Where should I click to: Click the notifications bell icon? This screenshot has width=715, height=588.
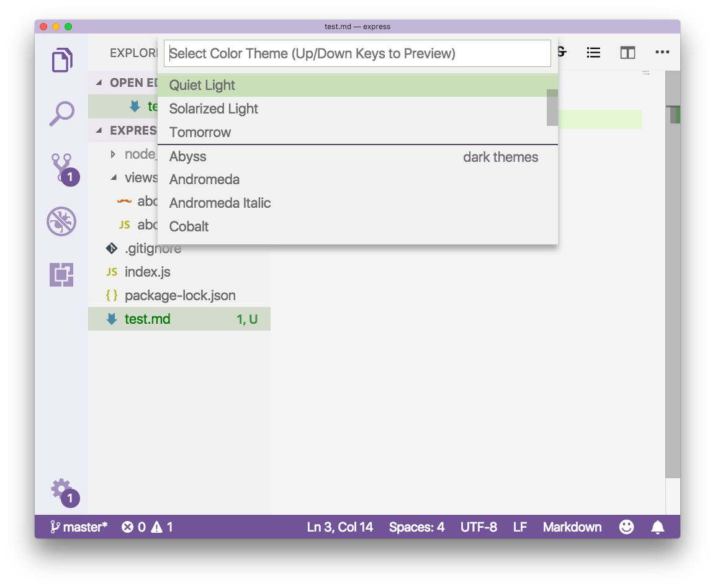point(657,527)
